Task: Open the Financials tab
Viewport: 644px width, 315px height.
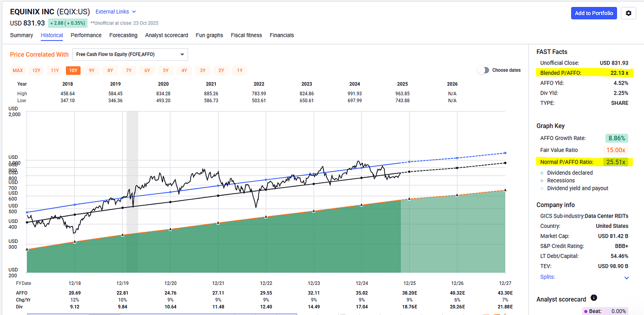Action: click(x=282, y=35)
